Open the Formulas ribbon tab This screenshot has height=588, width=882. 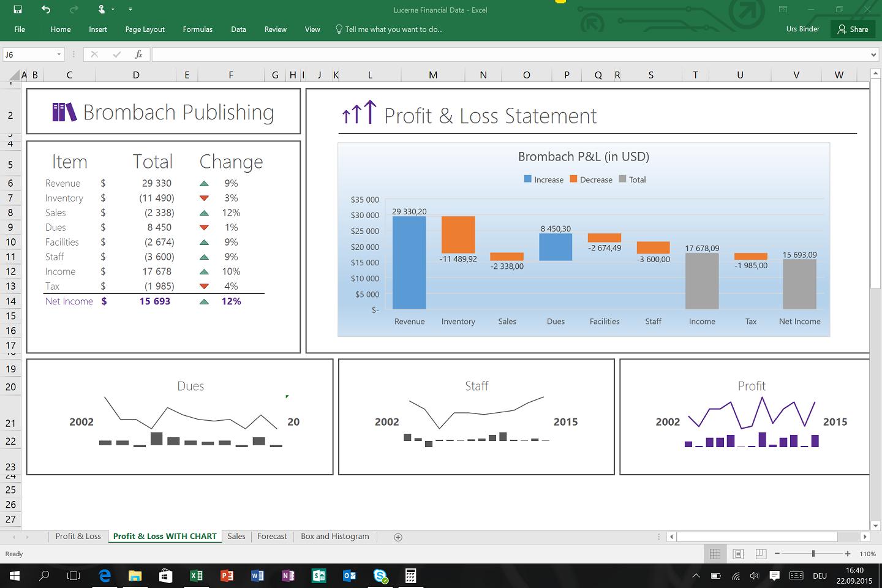(x=197, y=29)
